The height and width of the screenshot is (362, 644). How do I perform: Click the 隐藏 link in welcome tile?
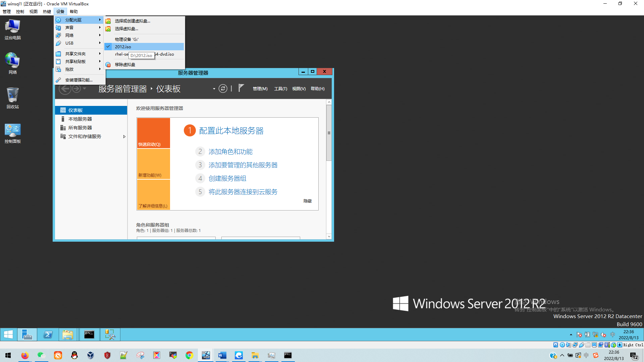(308, 201)
